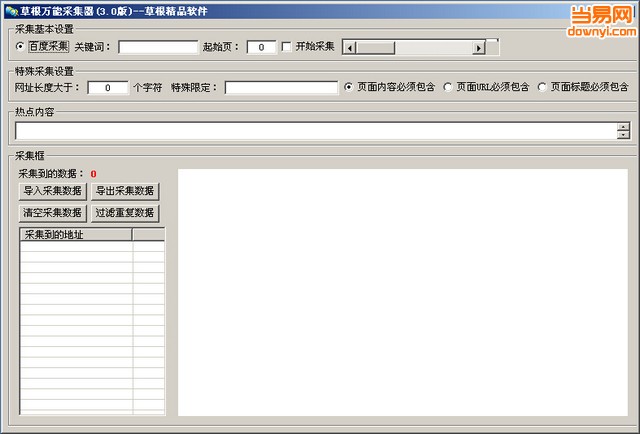Click the 过滤重复数据 button
The width and height of the screenshot is (640, 434).
coord(125,213)
